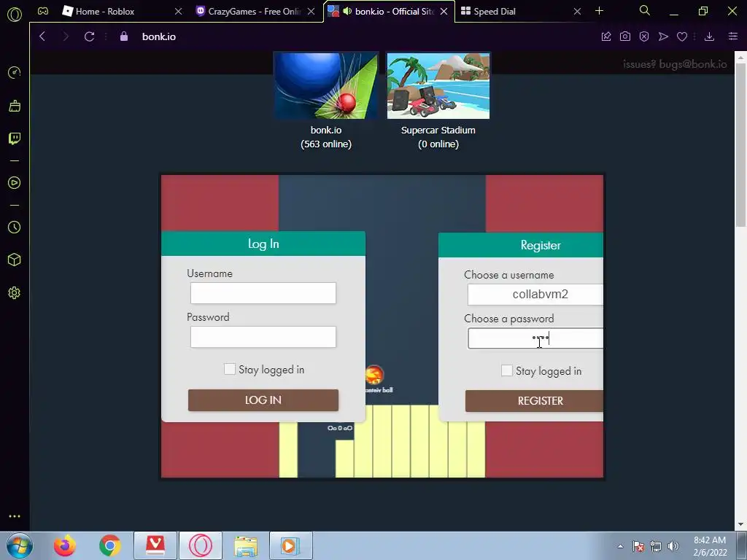The height and width of the screenshot is (560, 747).
Task: Open sidebar three-dots setup menu
Action: point(15,516)
